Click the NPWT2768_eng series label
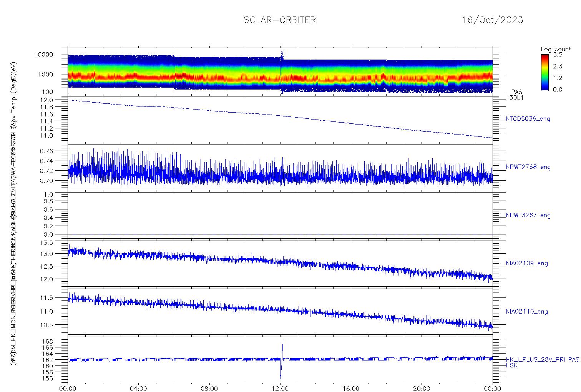 coord(528,167)
